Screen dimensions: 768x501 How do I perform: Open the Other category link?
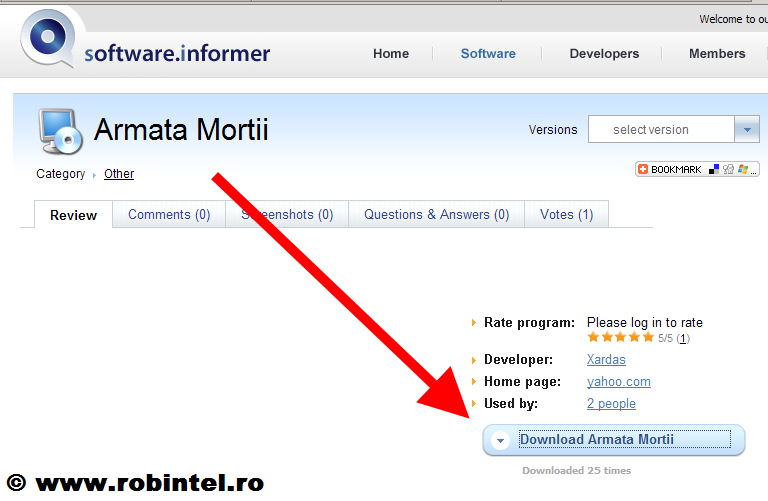(x=119, y=174)
